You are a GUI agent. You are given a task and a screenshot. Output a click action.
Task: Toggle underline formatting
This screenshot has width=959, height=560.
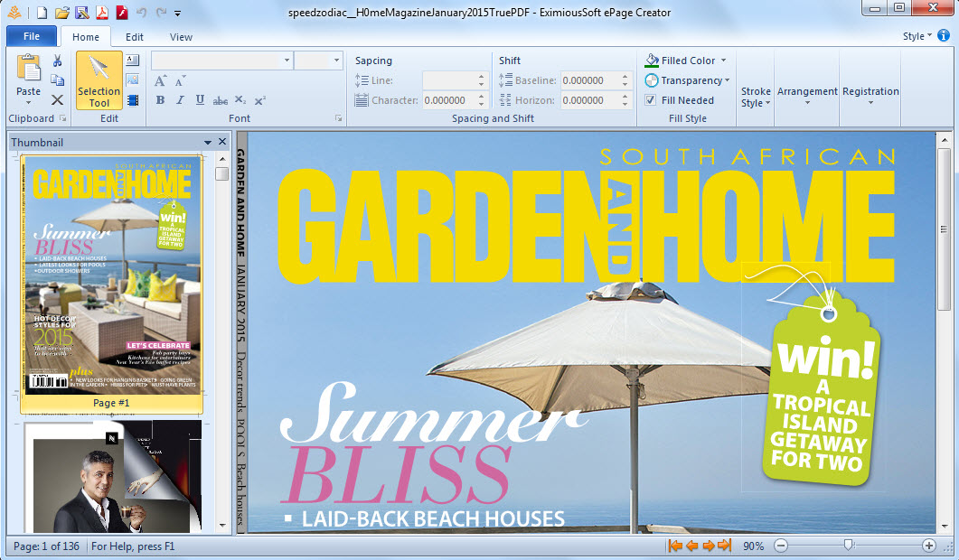(x=200, y=100)
